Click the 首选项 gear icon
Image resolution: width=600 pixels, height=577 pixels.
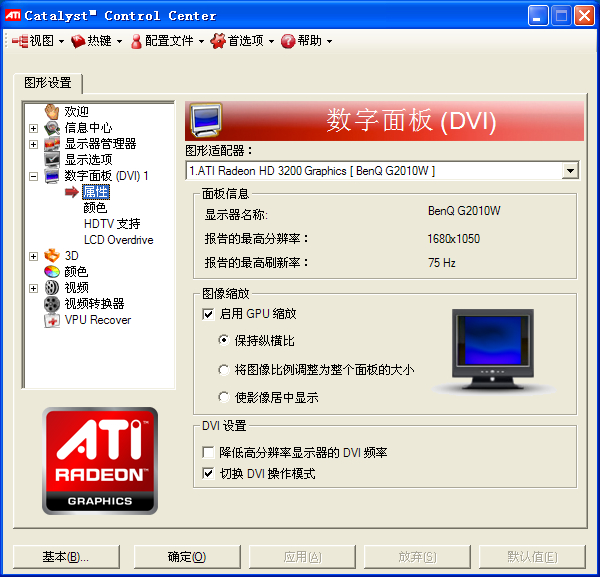pos(218,41)
